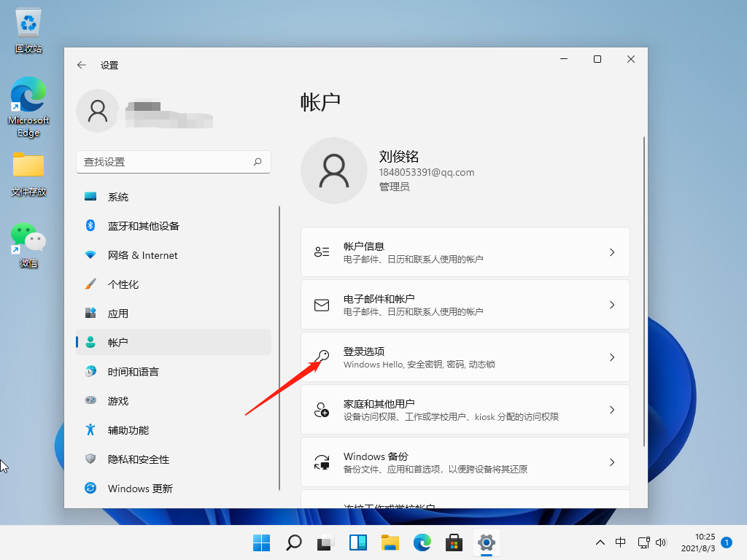Viewport: 747px width, 560px height.
Task: Open 登录选项 via its right chevron
Action: click(x=612, y=357)
